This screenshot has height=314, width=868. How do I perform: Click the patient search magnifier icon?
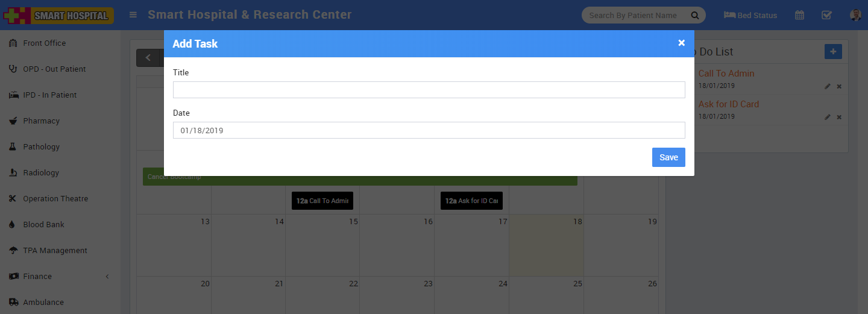[x=694, y=16]
